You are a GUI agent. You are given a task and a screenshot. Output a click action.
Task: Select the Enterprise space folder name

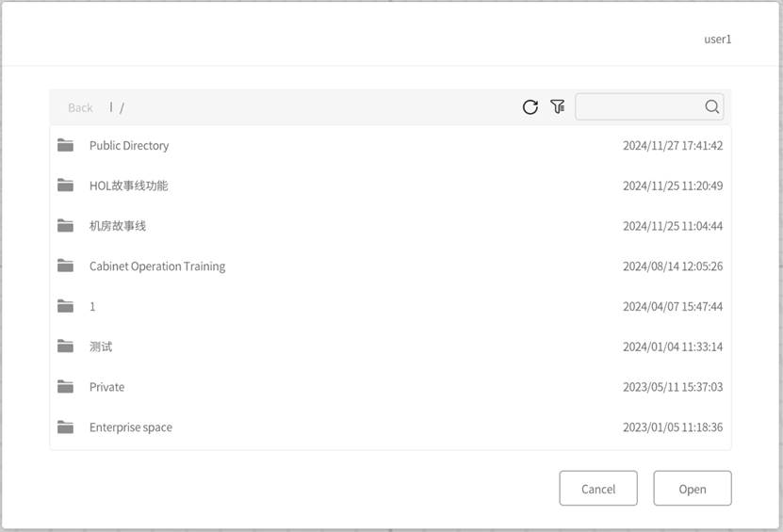click(x=131, y=427)
